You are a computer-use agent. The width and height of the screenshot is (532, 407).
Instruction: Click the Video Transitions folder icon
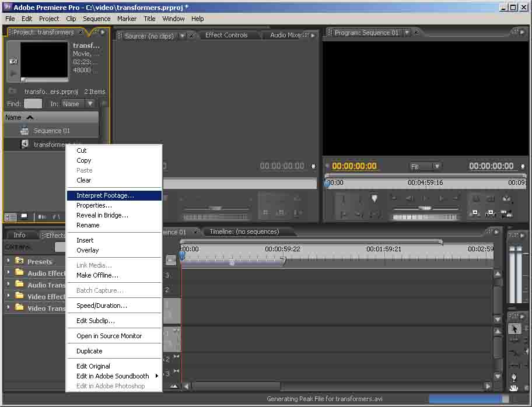point(19,308)
